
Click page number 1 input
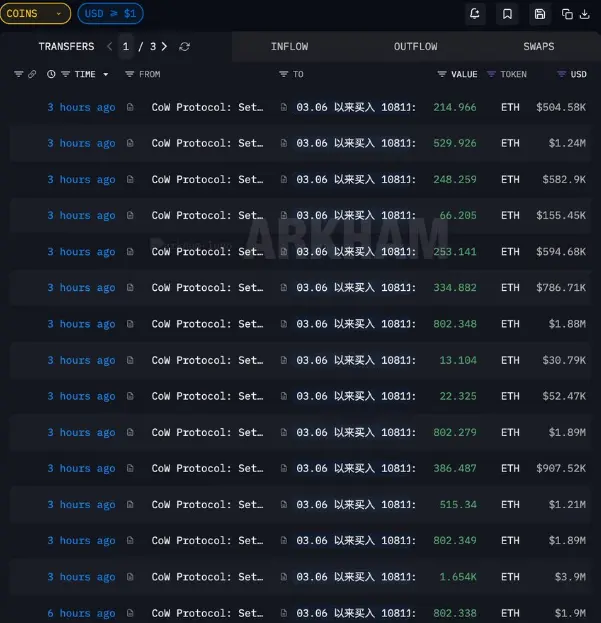coord(126,46)
